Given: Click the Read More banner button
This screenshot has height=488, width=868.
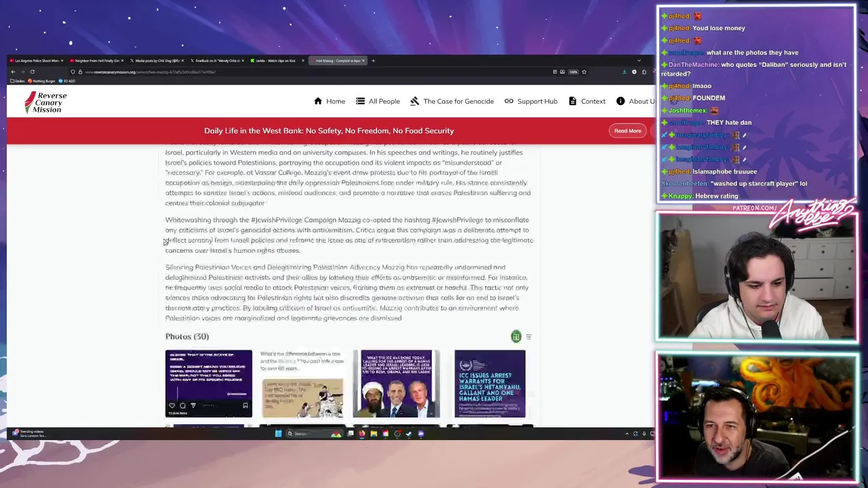Looking at the screenshot, I should point(627,131).
